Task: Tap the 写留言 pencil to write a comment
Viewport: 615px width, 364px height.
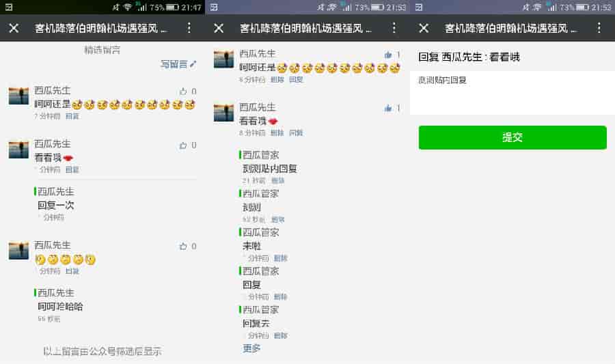Action: tap(178, 64)
